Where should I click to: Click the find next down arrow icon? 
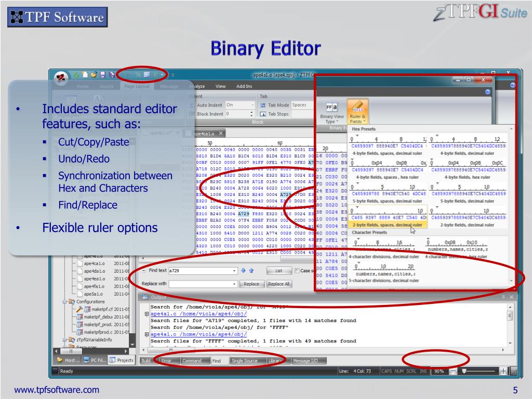(x=243, y=270)
